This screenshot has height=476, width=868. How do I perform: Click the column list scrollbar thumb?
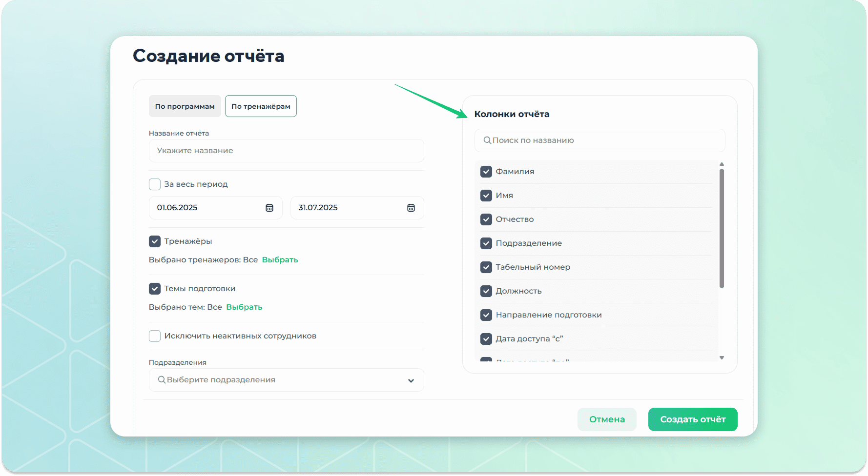pos(722,228)
